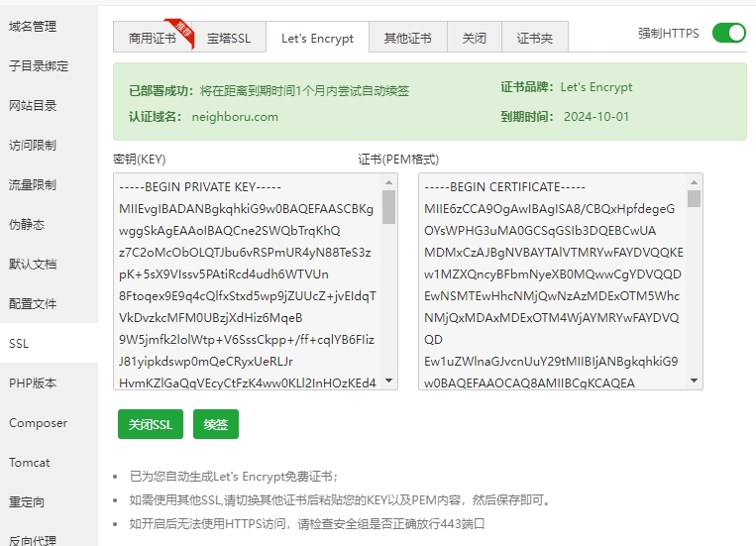The image size is (756, 546).
Task: Open the 证书夹 tab
Action: coord(535,38)
